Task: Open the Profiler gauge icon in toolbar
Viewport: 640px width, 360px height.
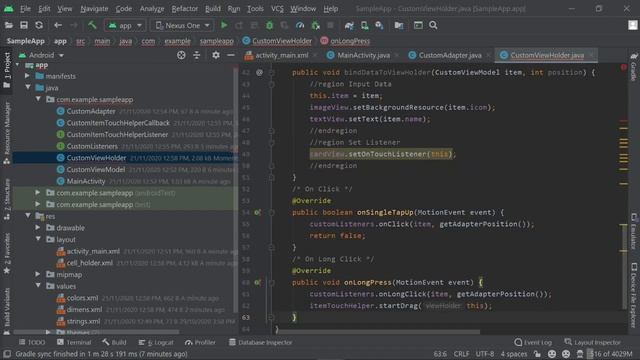Action: pyautogui.click(x=300, y=25)
